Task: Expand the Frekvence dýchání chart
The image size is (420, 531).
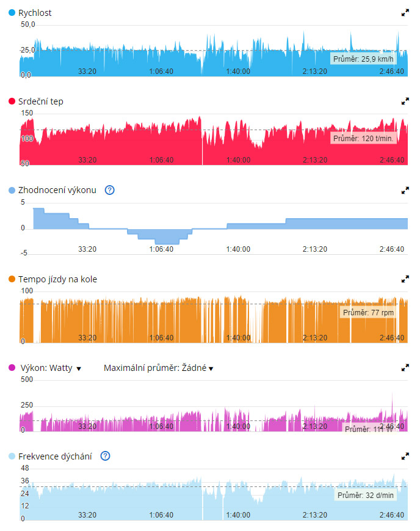Action: tap(405, 456)
